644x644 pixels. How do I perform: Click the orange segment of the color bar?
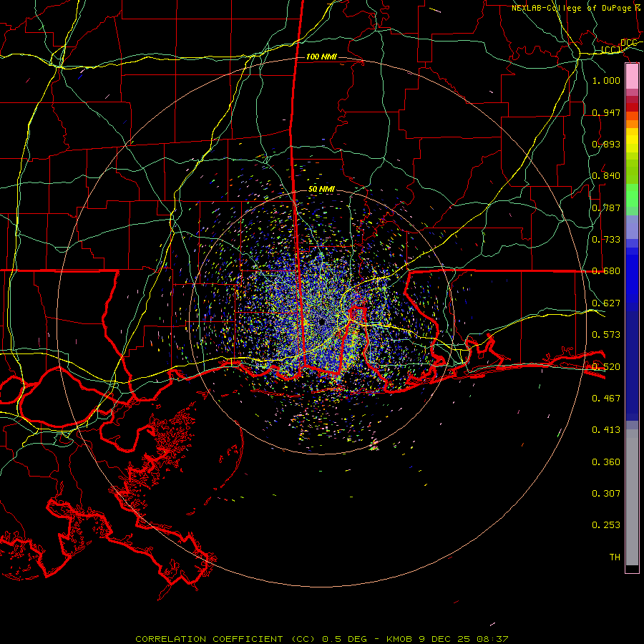632,120
